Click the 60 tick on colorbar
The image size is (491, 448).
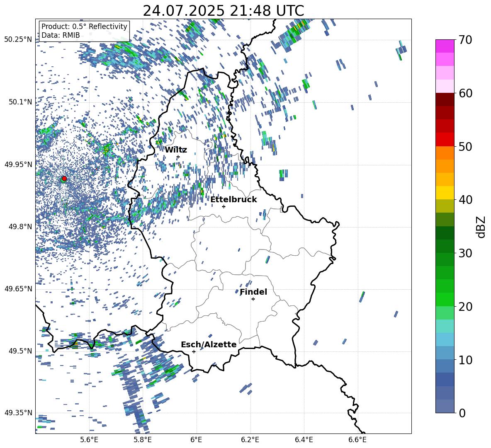(x=465, y=93)
